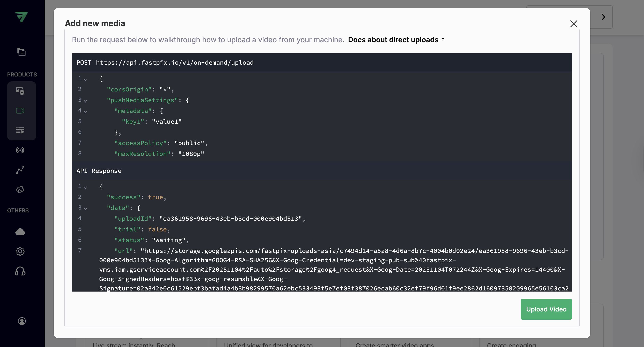
Task: Collapse the pushMediaSettings object fold arrow
Action: click(85, 101)
